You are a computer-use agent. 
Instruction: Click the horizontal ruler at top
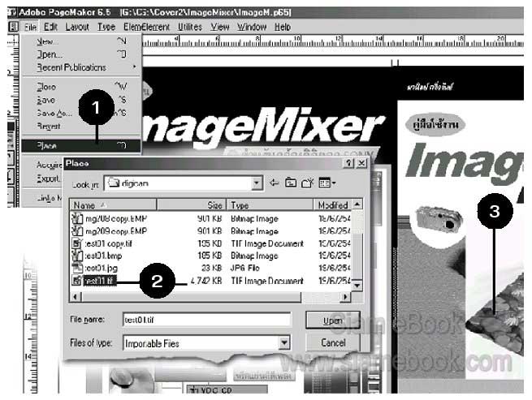pyautogui.click(x=332, y=41)
